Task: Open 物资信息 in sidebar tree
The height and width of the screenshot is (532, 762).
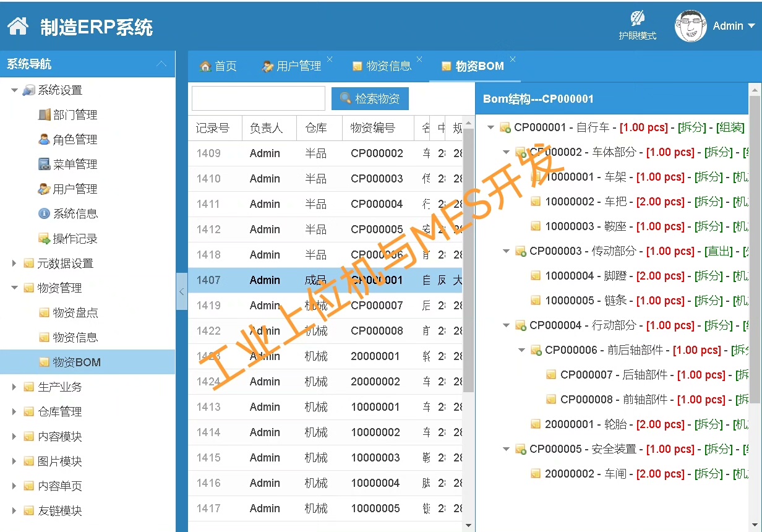Action: [75, 338]
